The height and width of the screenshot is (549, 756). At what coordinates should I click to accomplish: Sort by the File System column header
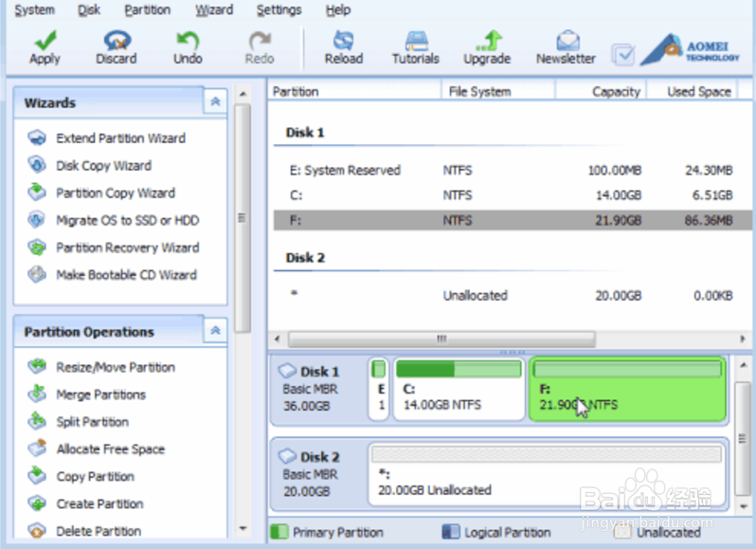click(498, 91)
